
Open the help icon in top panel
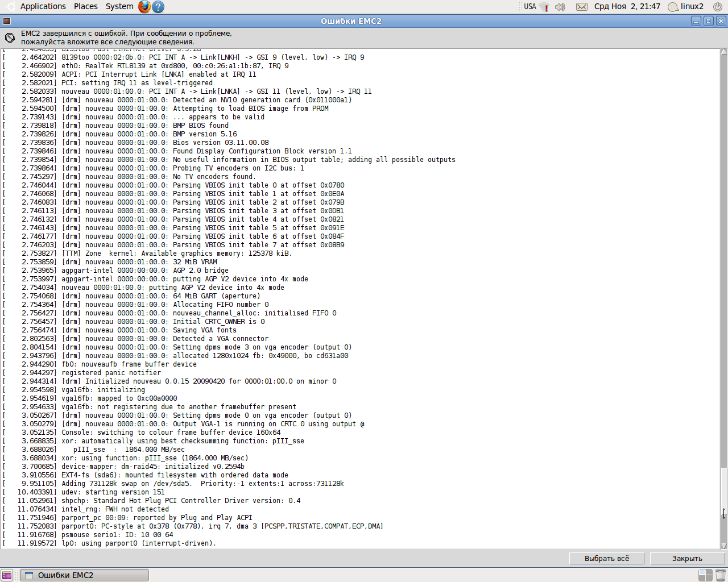tap(159, 7)
